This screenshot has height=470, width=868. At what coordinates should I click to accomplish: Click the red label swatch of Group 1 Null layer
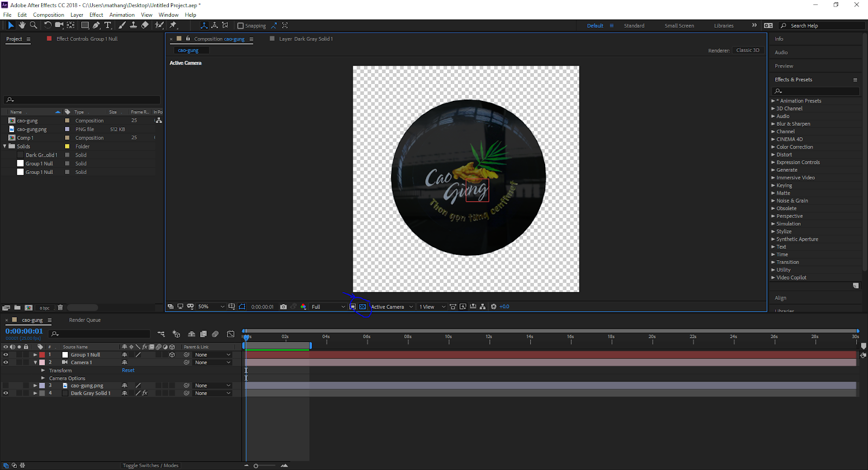(x=42, y=355)
